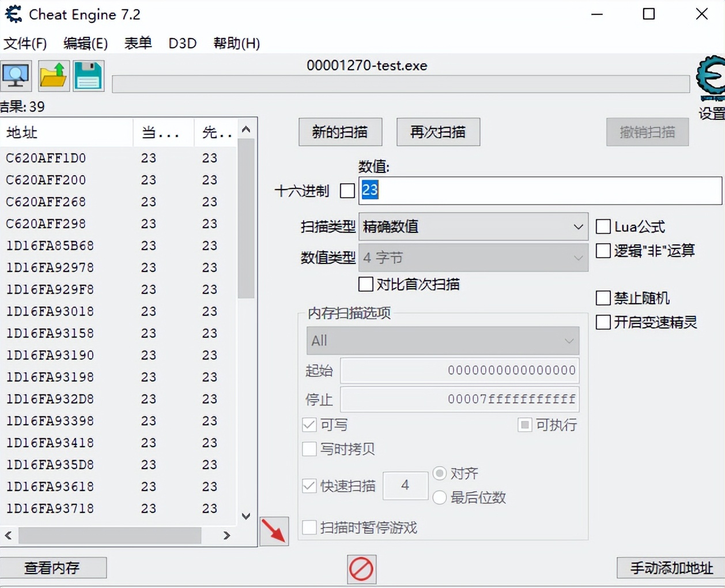Toggle the 可写 checkbox
Screen dimensions: 725x588
coord(309,425)
